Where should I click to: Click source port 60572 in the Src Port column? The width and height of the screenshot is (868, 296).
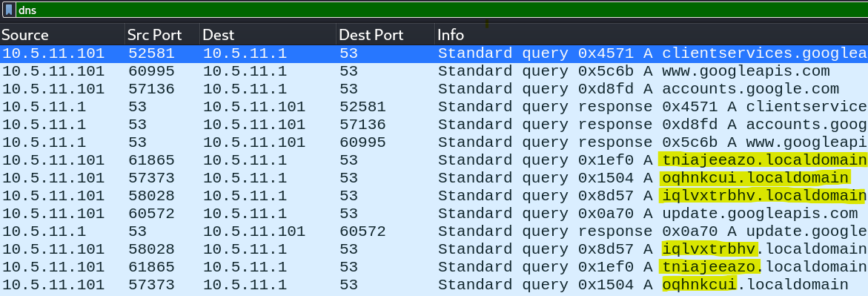(151, 214)
